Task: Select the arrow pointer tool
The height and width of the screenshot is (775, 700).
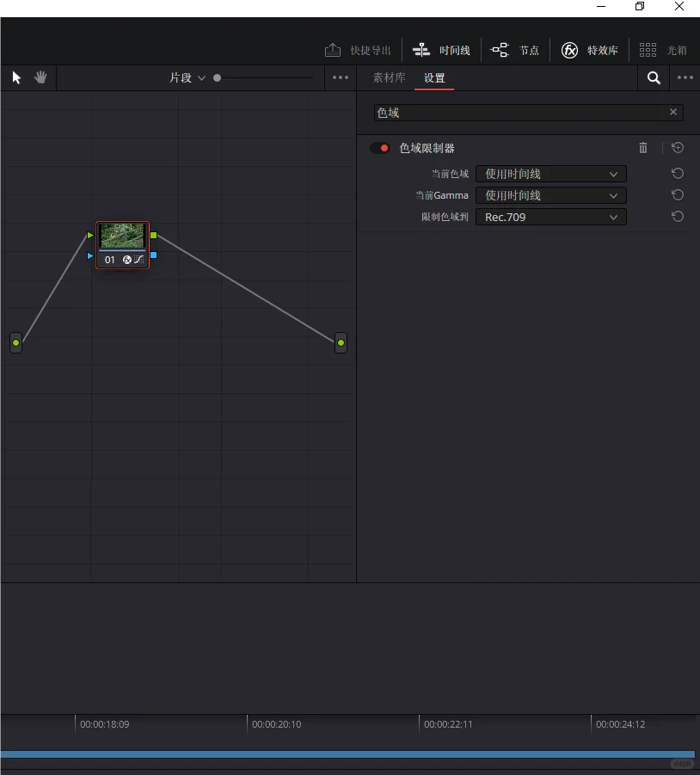Action: click(16, 77)
